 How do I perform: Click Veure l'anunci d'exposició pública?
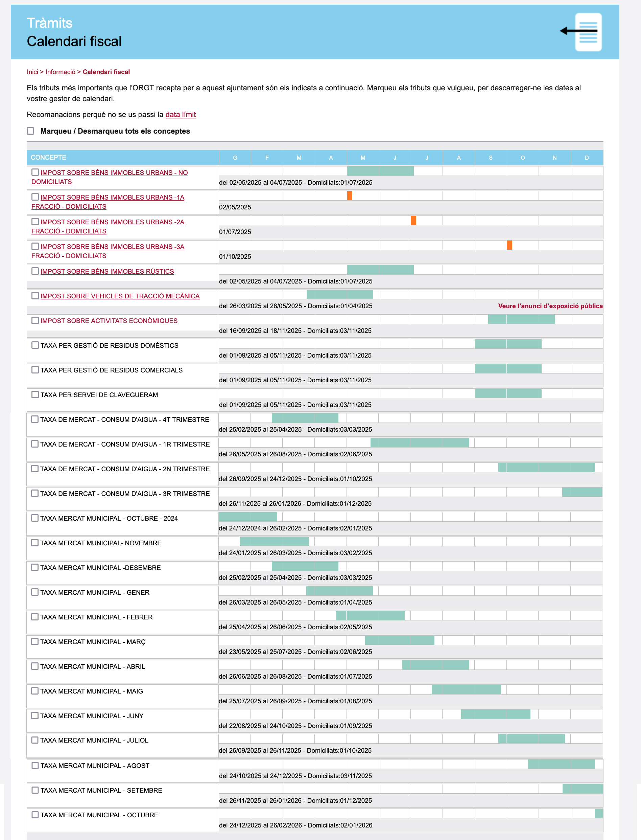pyautogui.click(x=550, y=306)
